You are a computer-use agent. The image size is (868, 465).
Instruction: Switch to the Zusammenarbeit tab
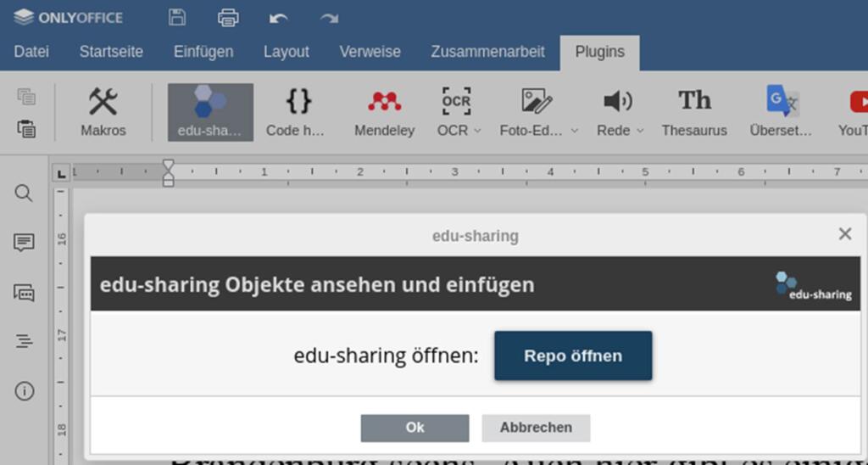click(x=487, y=52)
